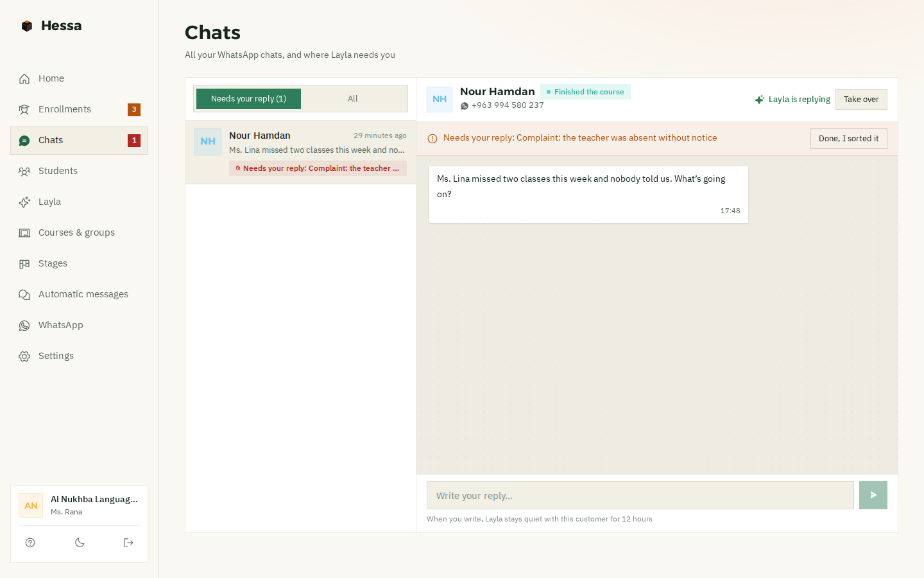
Task: Click the Chats unread badge showing 1
Action: click(x=134, y=141)
